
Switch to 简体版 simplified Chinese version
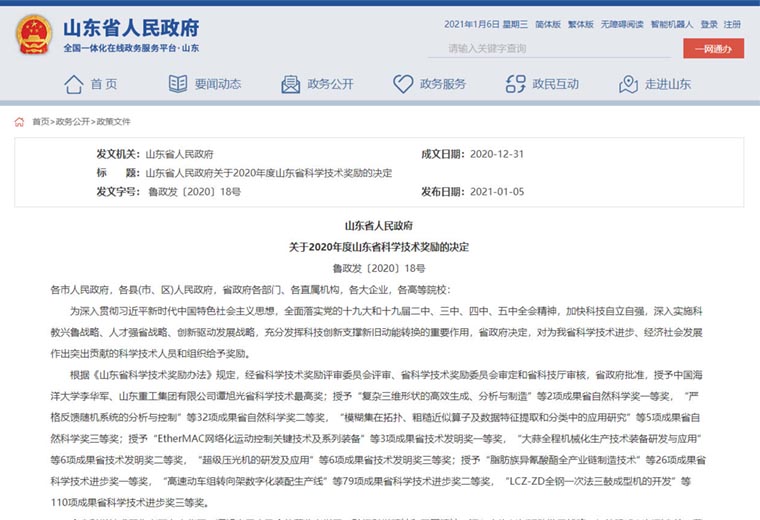tap(549, 23)
